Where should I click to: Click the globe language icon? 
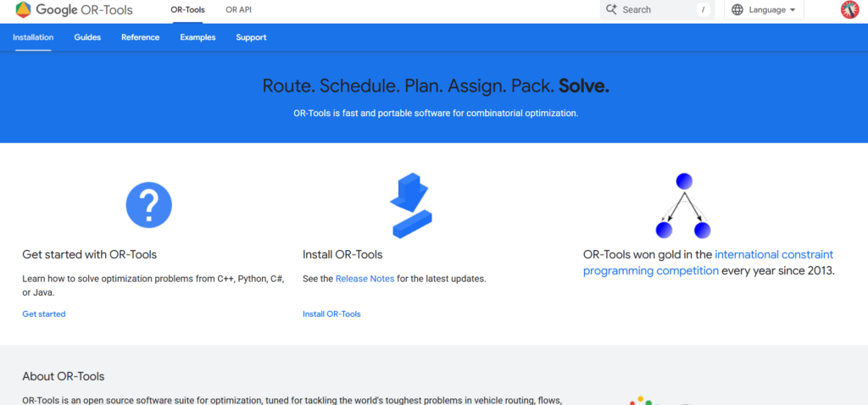pyautogui.click(x=737, y=9)
